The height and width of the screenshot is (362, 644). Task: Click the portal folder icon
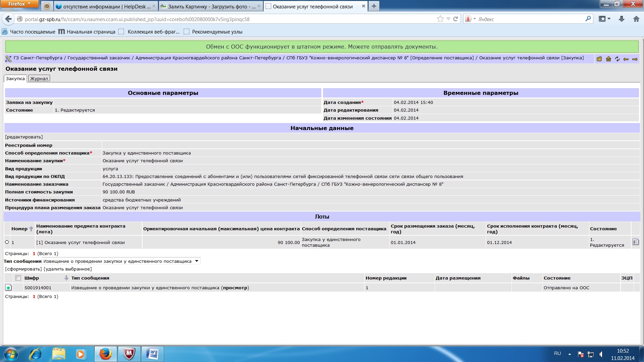(x=599, y=59)
